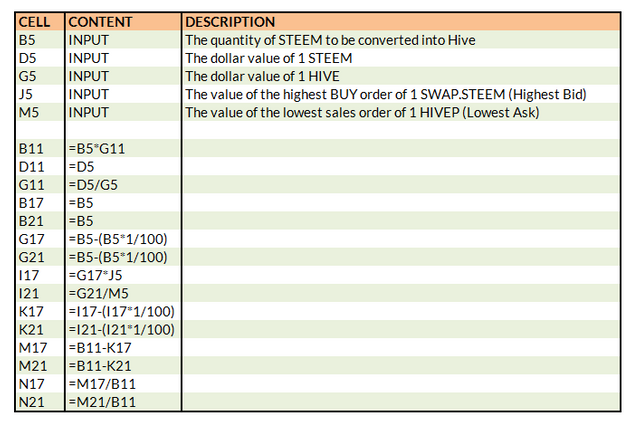
Task: Click the dollar value of 1 HIVE text
Action: click(262, 76)
